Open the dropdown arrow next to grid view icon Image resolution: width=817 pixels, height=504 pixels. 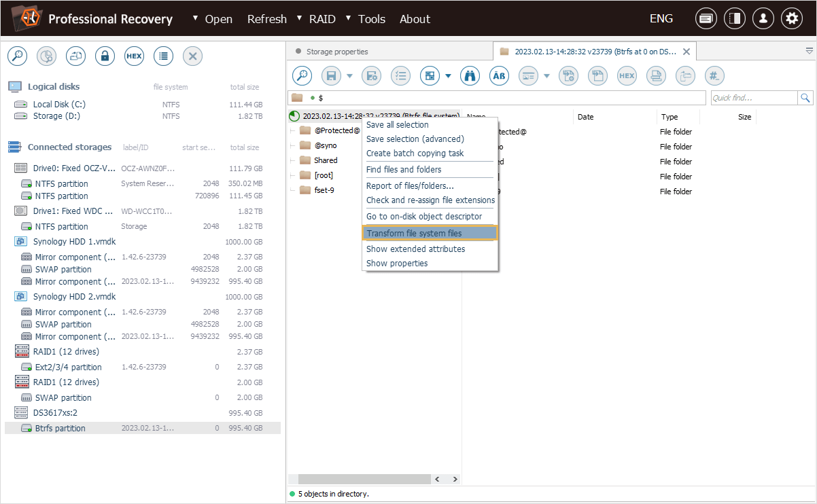coord(448,76)
